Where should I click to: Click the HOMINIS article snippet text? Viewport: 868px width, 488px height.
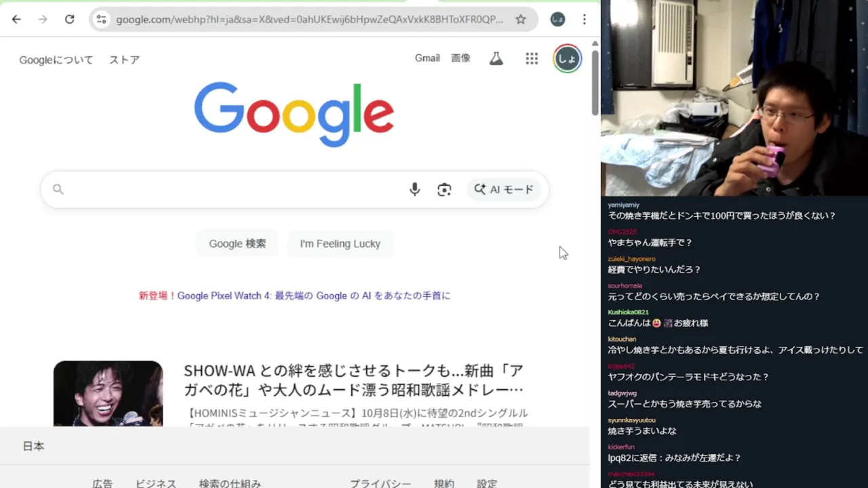click(356, 419)
